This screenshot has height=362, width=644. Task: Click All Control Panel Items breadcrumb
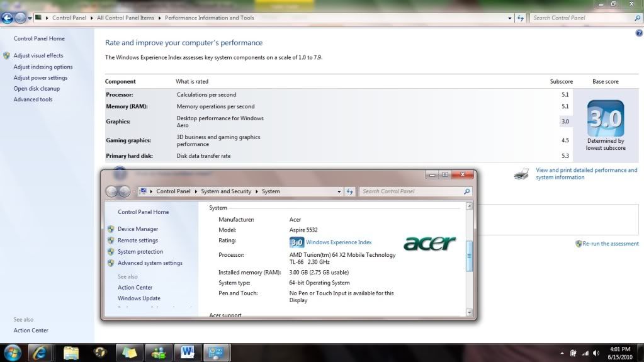click(125, 18)
